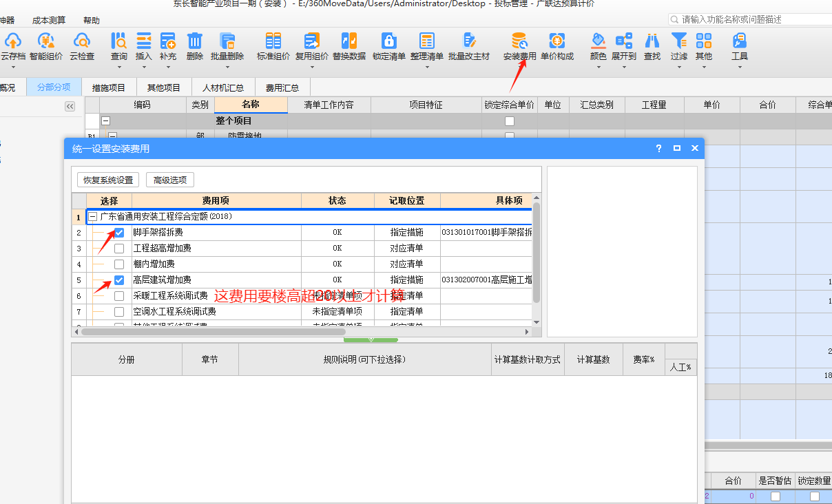Image resolution: width=832 pixels, height=504 pixels.
Task: Click the 工具 tools icon
Action: point(740,41)
